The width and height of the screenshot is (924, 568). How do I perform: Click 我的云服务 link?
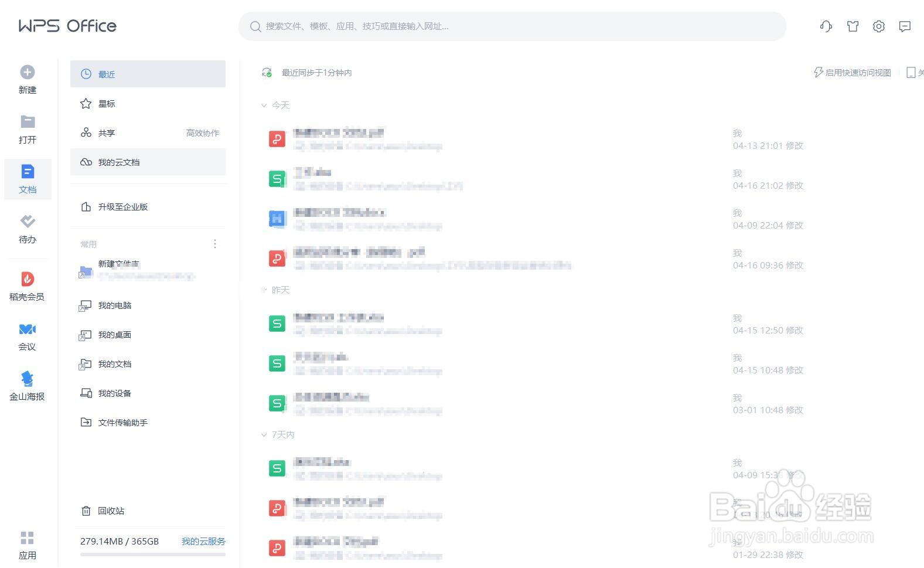(203, 541)
